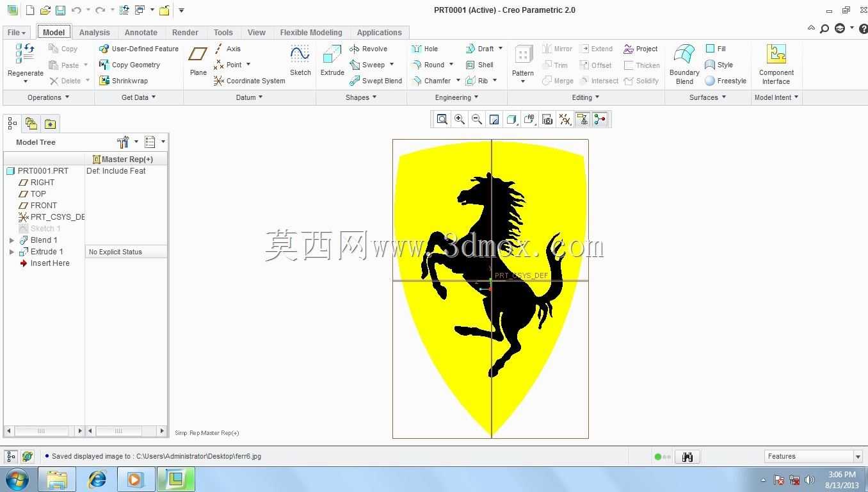Expand the Datum group dropdown
This screenshot has width=868, height=492.
pos(250,97)
